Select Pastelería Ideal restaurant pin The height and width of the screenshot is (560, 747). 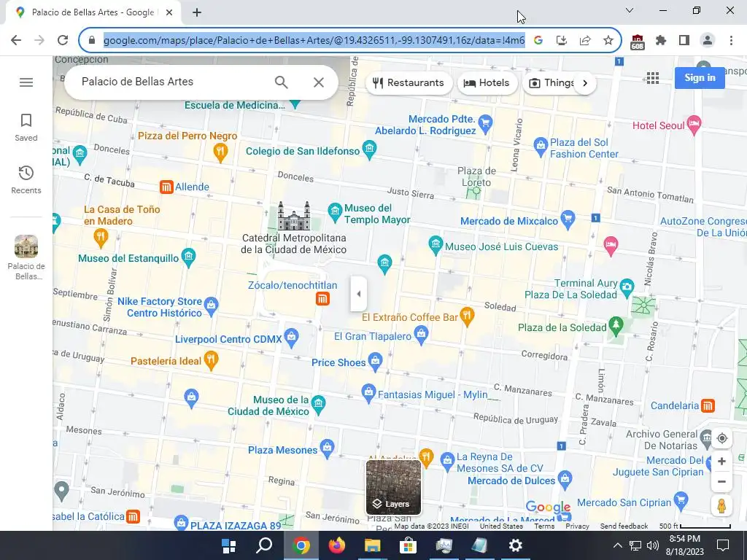(211, 361)
